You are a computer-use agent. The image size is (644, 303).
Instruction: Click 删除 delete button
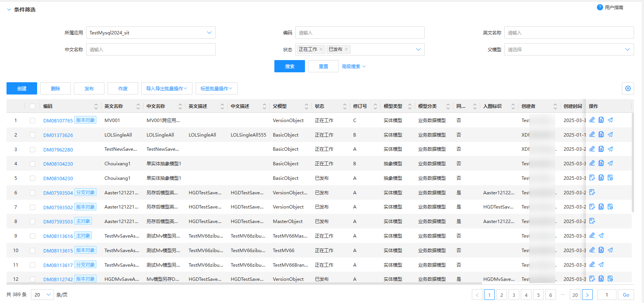(55, 88)
